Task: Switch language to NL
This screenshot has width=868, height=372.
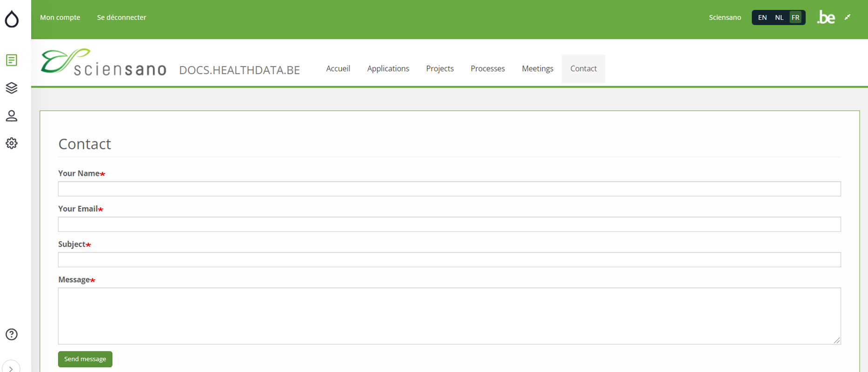Action: point(779,18)
